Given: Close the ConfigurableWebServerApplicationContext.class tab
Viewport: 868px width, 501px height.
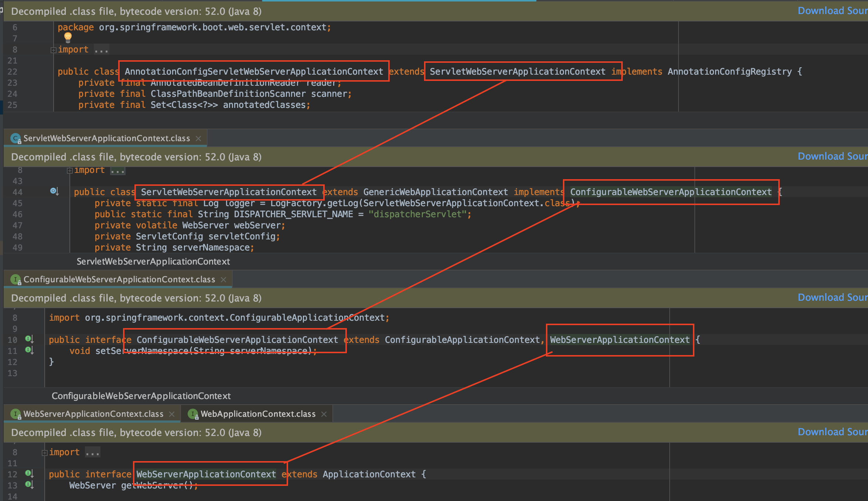Looking at the screenshot, I should (223, 280).
